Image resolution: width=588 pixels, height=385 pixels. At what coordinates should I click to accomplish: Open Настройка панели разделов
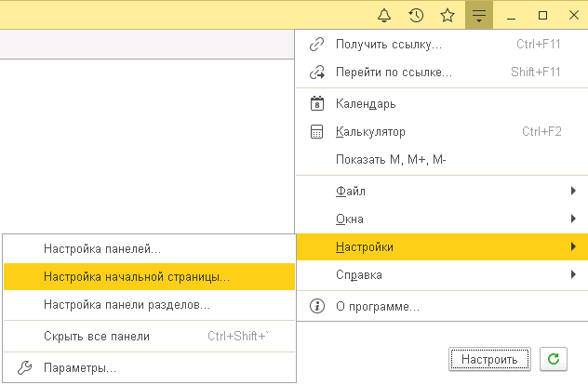coord(127,304)
